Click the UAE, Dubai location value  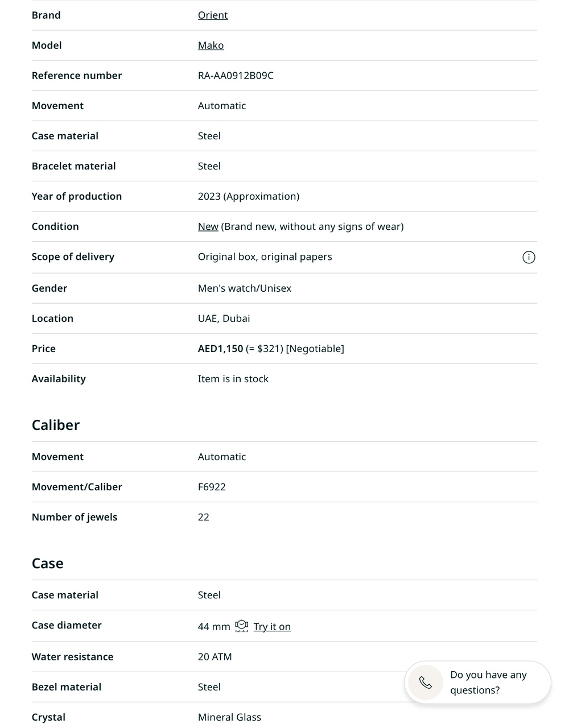(x=224, y=318)
